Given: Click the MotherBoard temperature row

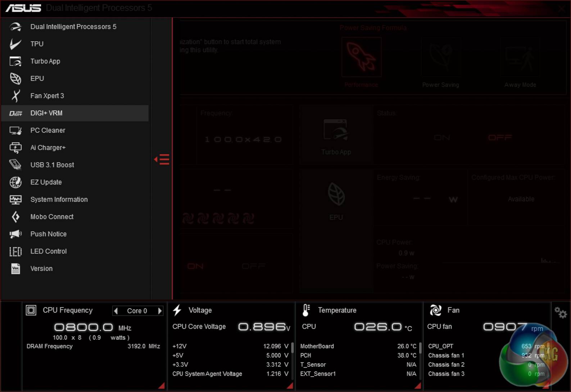Looking at the screenshot, I should pyautogui.click(x=358, y=346).
